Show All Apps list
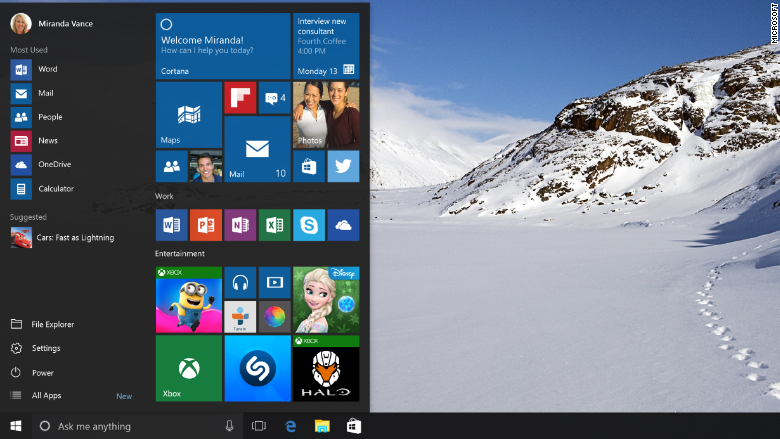The image size is (780, 439). click(36, 395)
